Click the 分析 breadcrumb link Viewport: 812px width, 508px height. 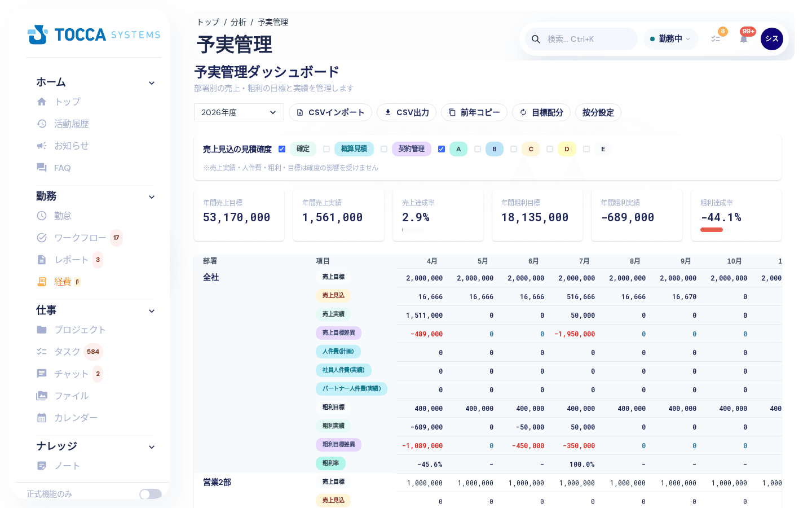pyautogui.click(x=239, y=22)
